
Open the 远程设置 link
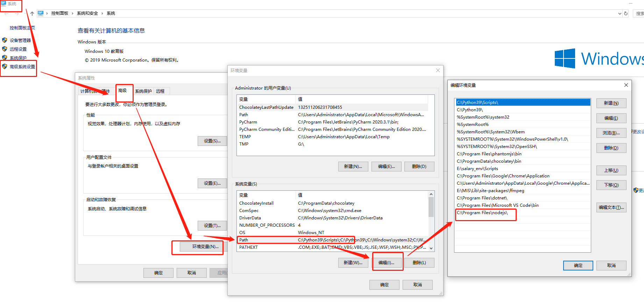(18, 49)
